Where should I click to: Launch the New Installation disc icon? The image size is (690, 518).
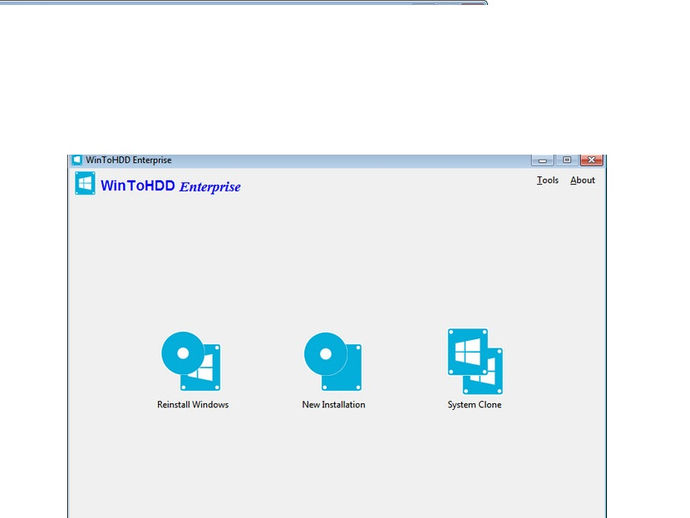pos(333,361)
